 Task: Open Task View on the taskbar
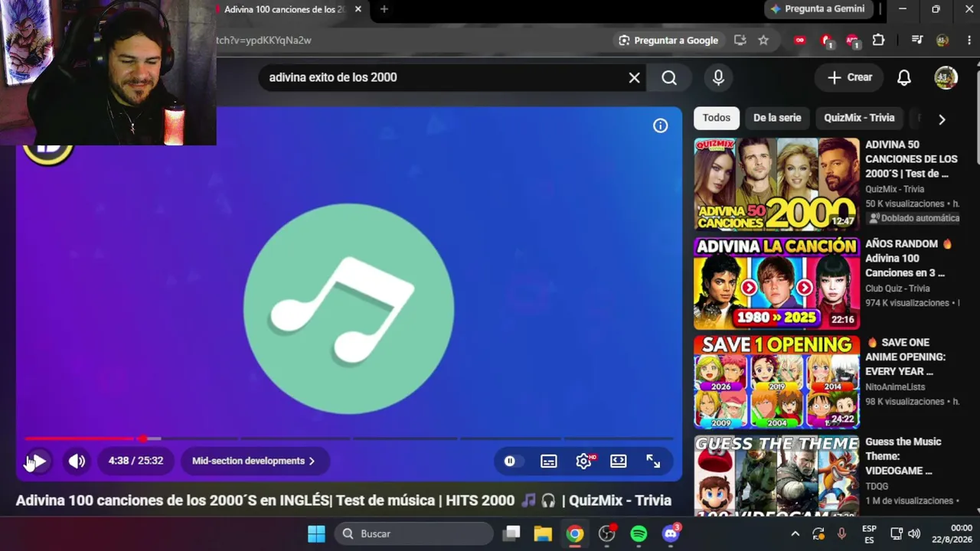pos(511,533)
